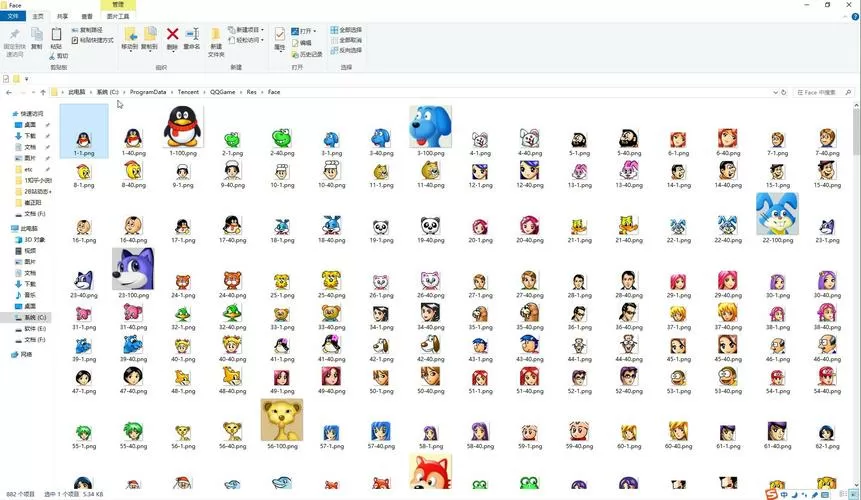The image size is (861, 500).
Task: Click the Rename (重命名) icon
Action: (x=192, y=35)
